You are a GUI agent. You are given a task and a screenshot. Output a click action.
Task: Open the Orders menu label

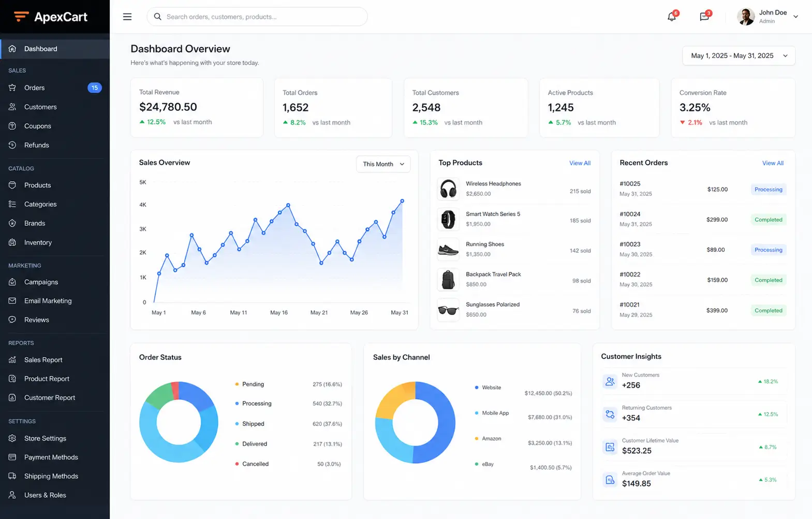point(35,88)
